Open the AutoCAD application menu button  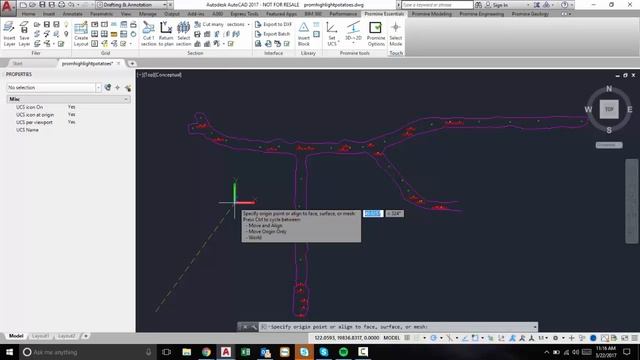point(8,8)
